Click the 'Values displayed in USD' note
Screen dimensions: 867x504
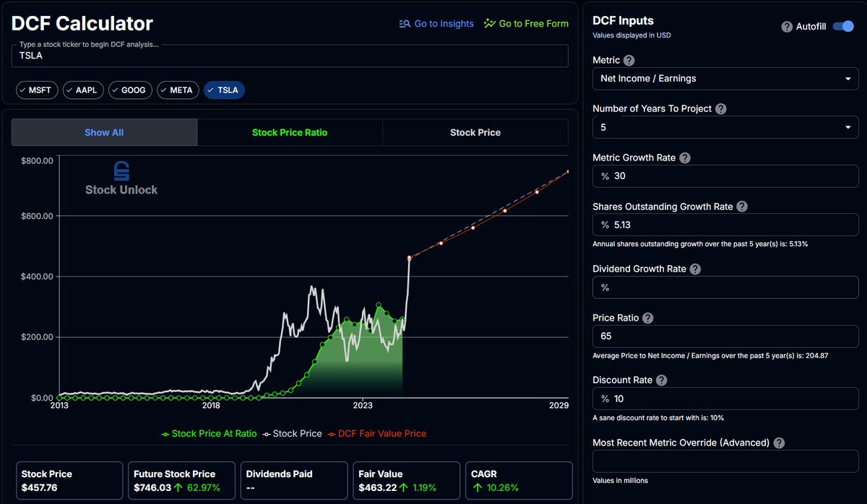click(x=631, y=35)
